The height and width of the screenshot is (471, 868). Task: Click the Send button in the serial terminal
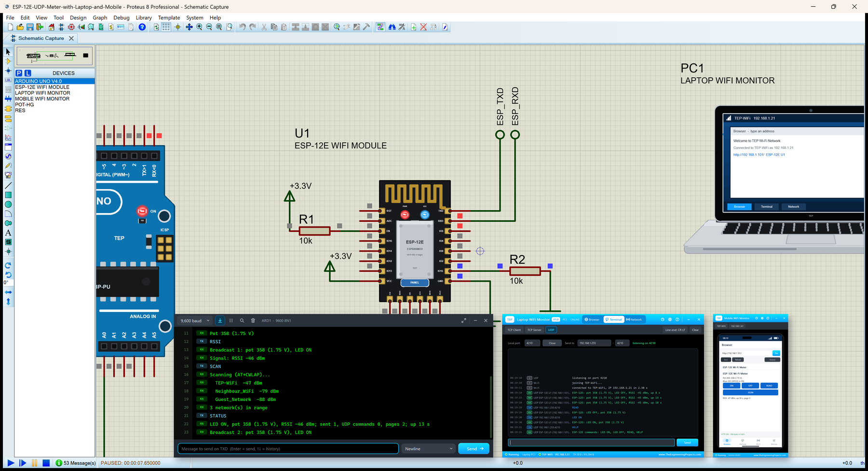pos(474,449)
